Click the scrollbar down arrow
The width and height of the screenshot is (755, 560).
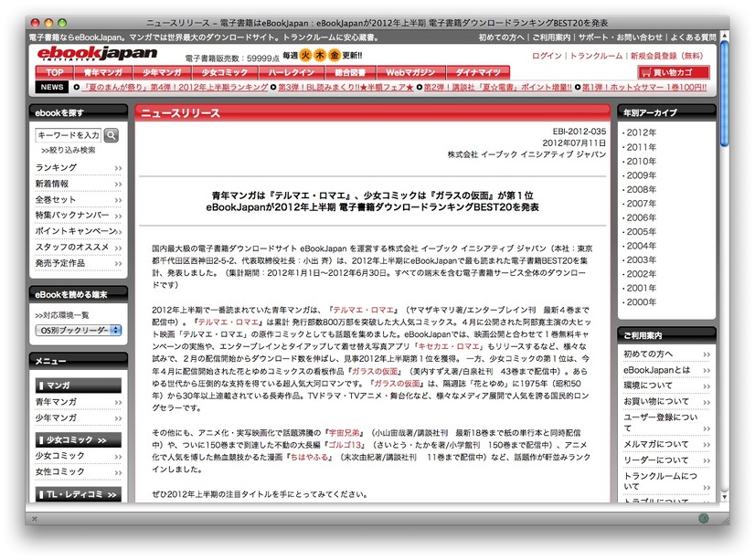point(724,496)
